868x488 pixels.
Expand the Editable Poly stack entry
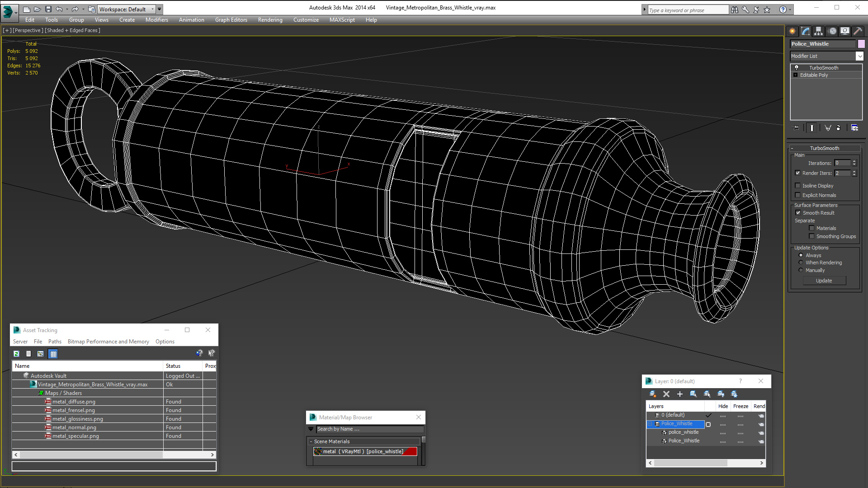[796, 75]
